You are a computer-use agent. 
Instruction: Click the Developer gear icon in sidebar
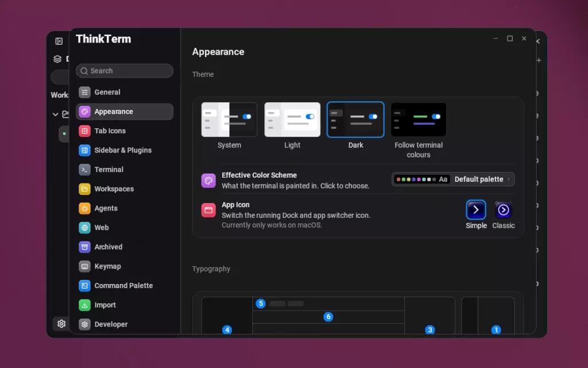[84, 324]
